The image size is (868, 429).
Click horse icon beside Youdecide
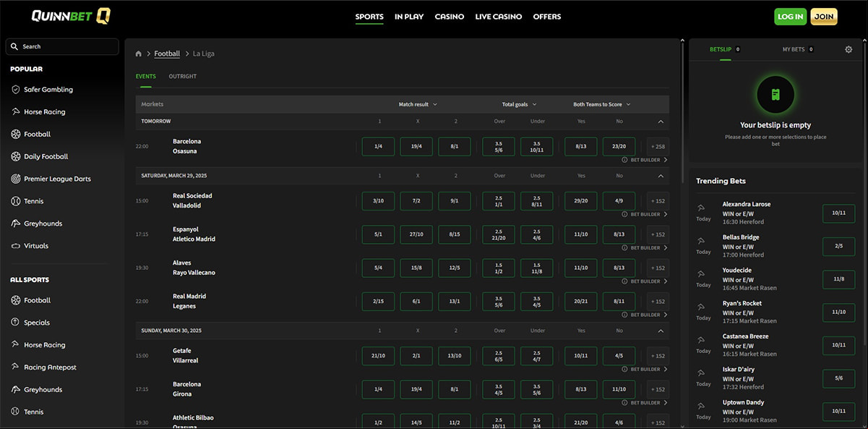pos(701,274)
